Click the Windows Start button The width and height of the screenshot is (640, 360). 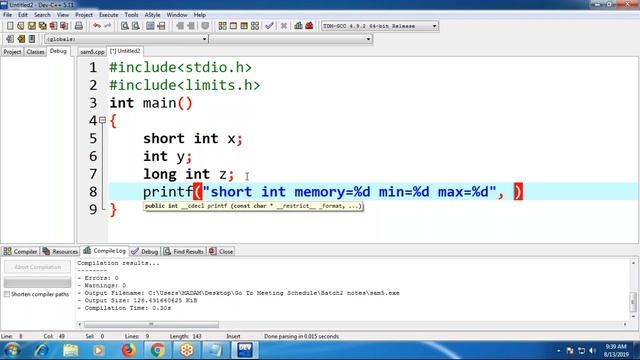click(12, 350)
